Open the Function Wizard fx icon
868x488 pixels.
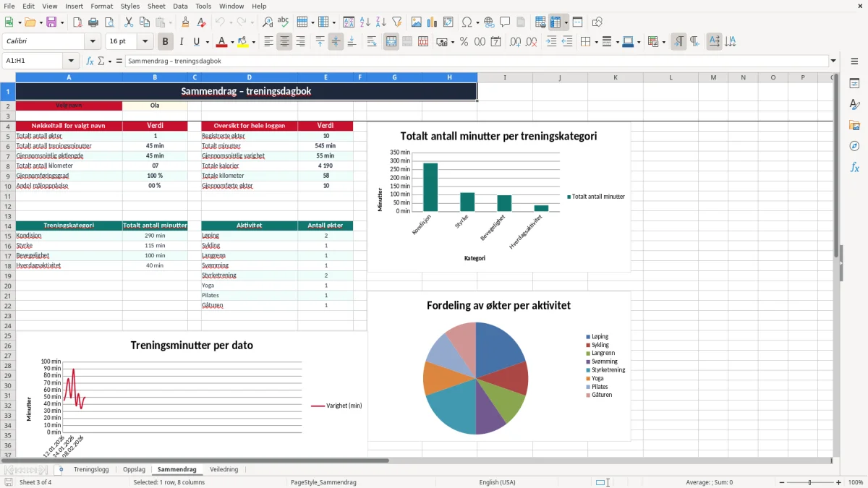(90, 61)
